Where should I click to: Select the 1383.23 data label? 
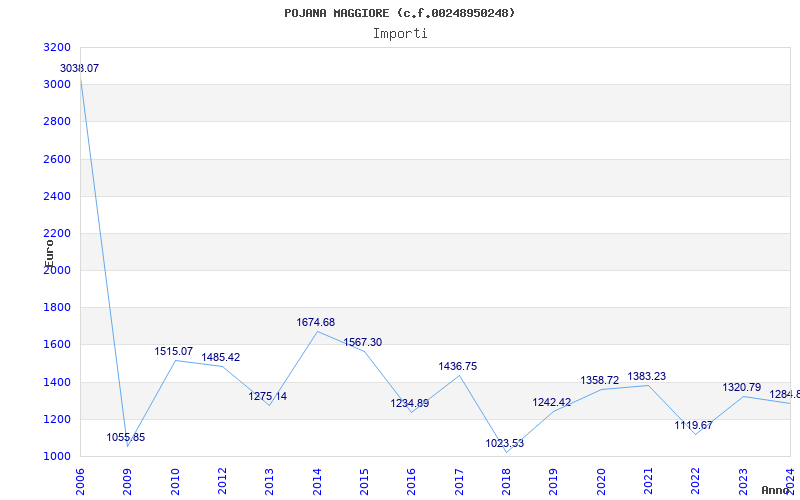pyautogui.click(x=647, y=376)
